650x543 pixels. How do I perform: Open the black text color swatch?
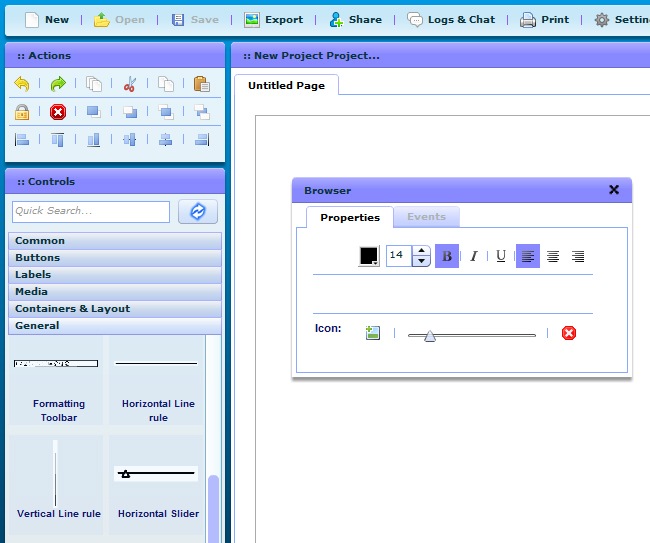369,256
